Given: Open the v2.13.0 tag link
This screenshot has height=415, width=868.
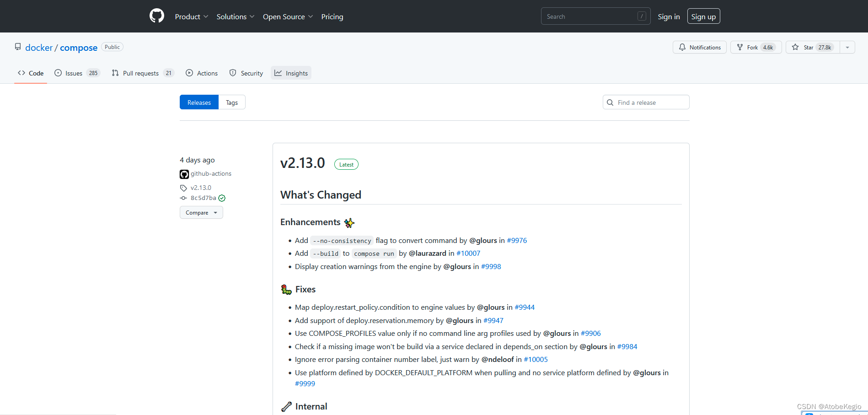Looking at the screenshot, I should pos(201,188).
